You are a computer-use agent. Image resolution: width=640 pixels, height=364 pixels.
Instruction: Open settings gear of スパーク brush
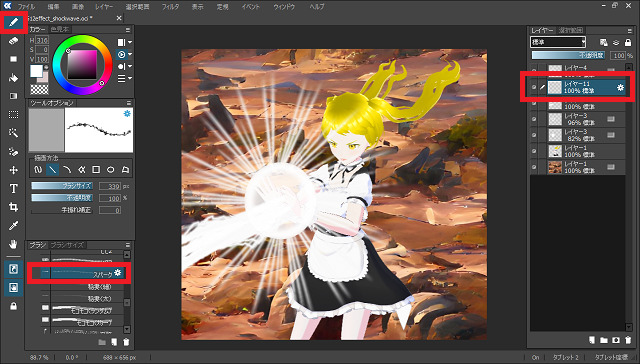click(118, 273)
